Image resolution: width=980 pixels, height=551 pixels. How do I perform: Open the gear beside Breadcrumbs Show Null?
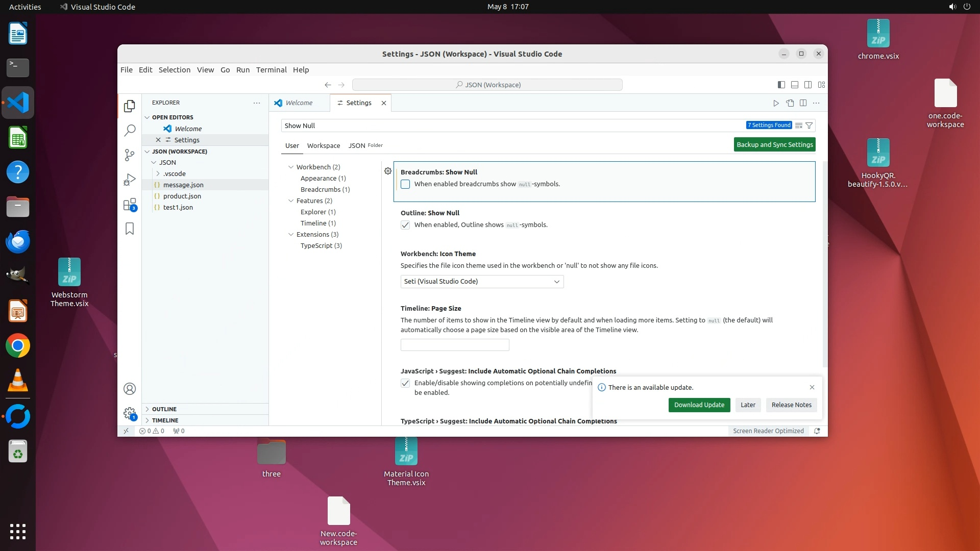click(388, 171)
